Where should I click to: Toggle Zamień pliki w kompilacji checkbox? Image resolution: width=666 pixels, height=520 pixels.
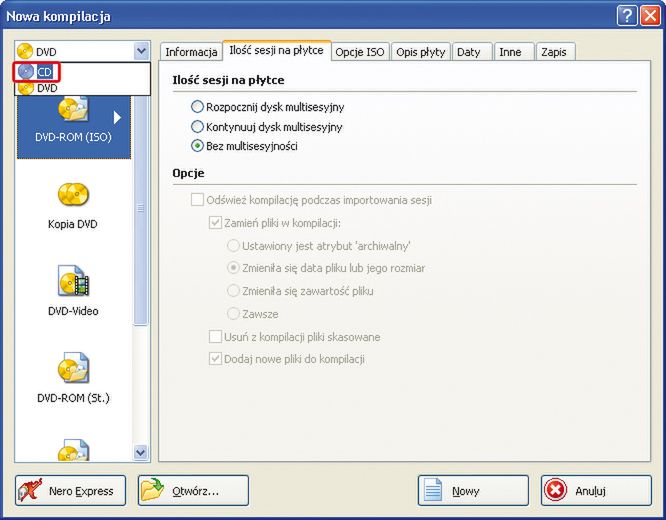pyautogui.click(x=215, y=223)
